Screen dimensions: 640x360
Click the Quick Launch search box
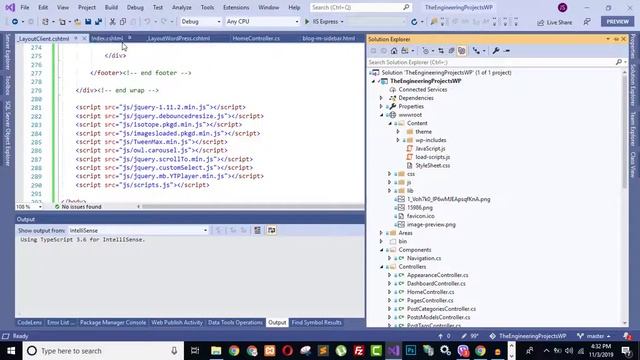(361, 7)
